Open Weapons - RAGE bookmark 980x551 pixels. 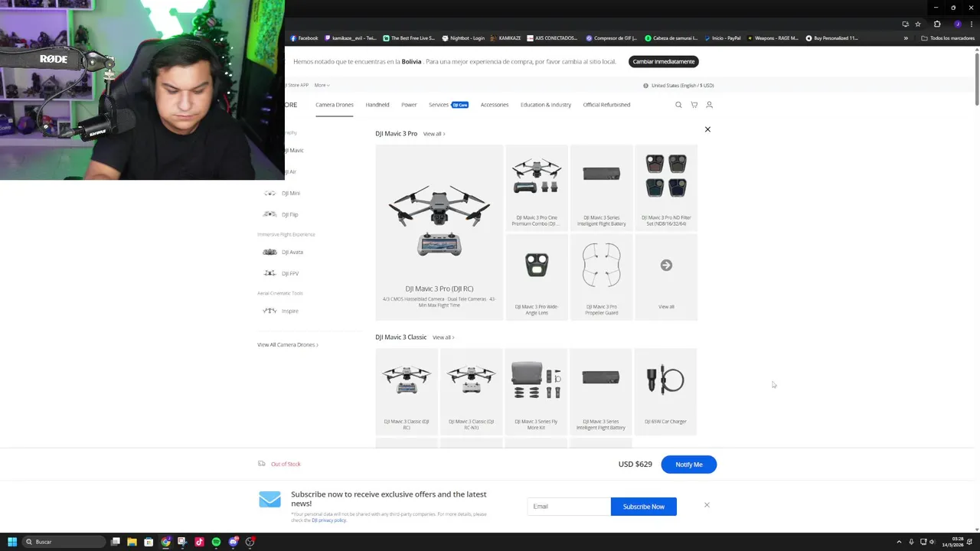pos(773,38)
